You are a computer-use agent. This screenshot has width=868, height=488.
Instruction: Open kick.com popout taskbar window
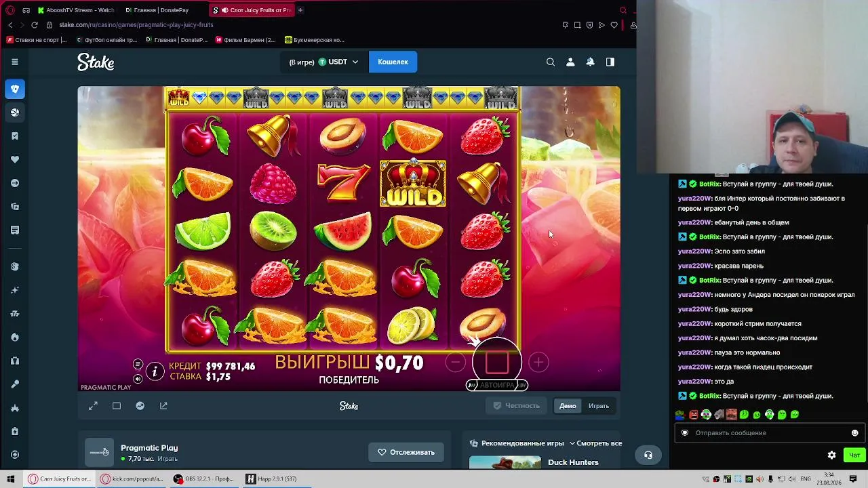132,479
